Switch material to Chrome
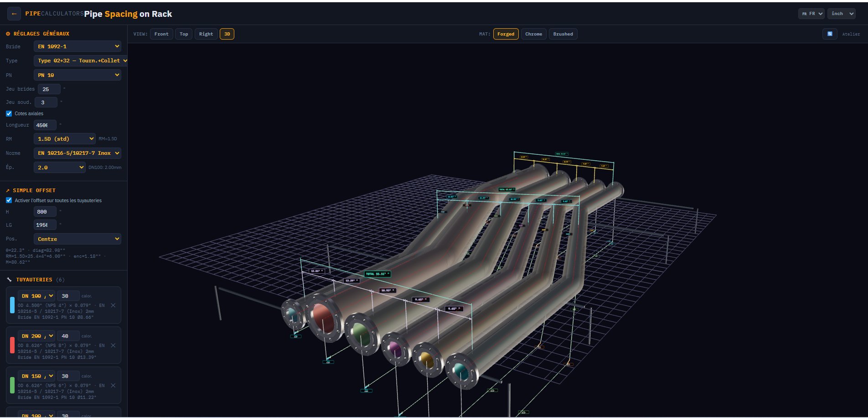 [533, 34]
